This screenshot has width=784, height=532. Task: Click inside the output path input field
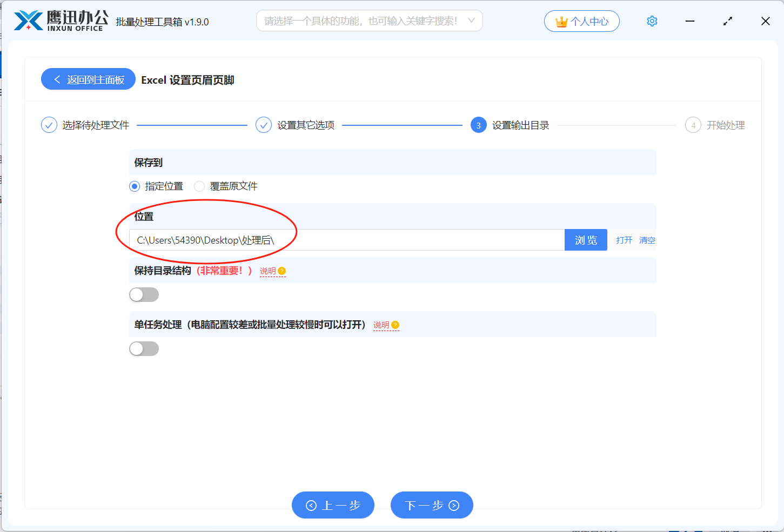pyautogui.click(x=346, y=240)
